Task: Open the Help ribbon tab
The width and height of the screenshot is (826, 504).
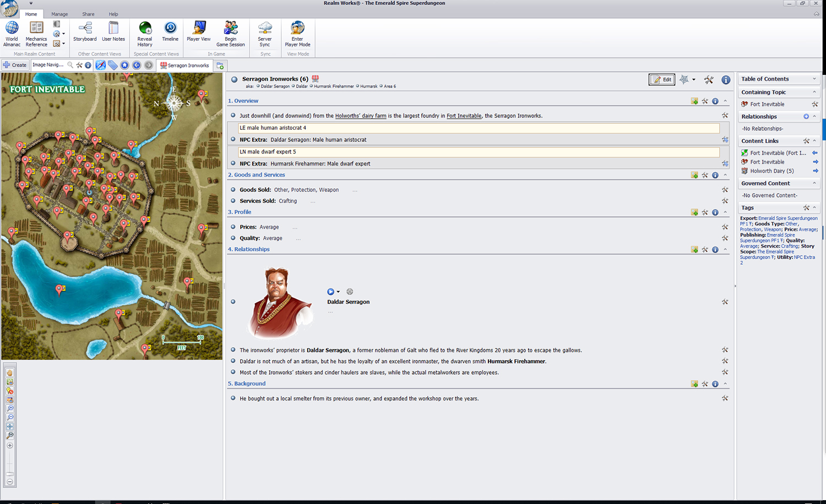Action: [113, 14]
